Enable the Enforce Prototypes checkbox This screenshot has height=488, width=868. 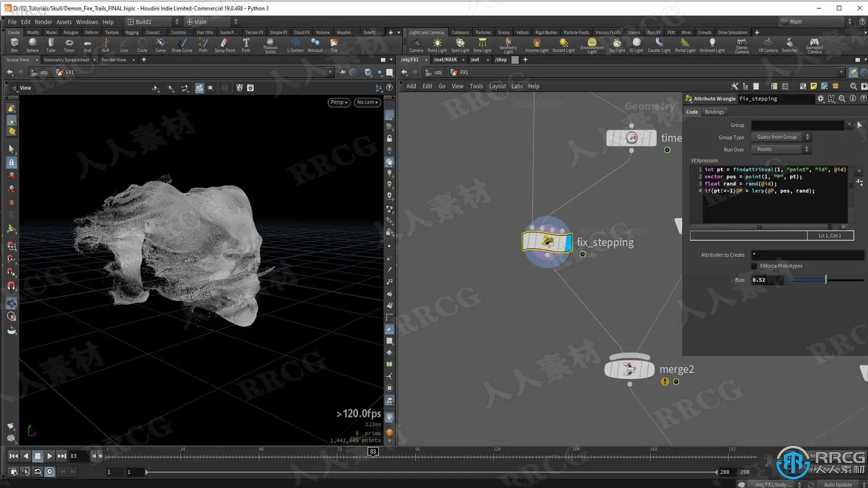point(754,266)
